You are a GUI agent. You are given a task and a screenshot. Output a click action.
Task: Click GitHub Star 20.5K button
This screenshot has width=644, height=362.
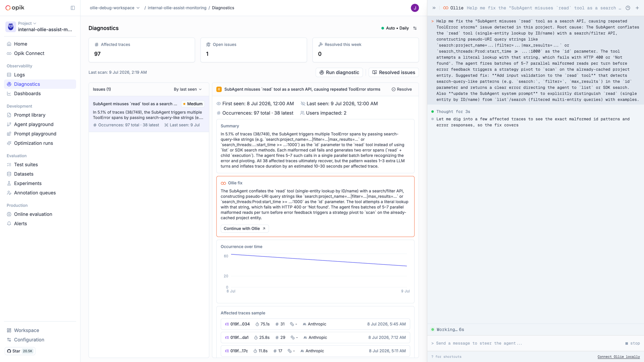pyautogui.click(x=20, y=351)
